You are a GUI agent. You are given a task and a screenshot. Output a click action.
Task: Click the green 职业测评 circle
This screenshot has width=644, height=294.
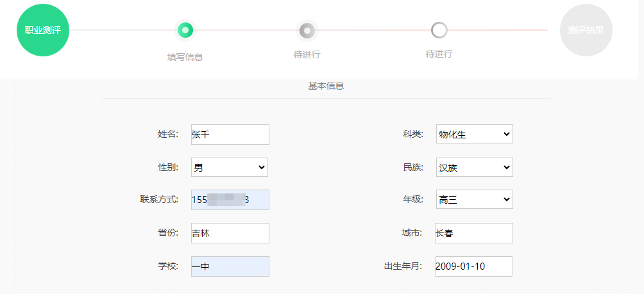coord(42,30)
